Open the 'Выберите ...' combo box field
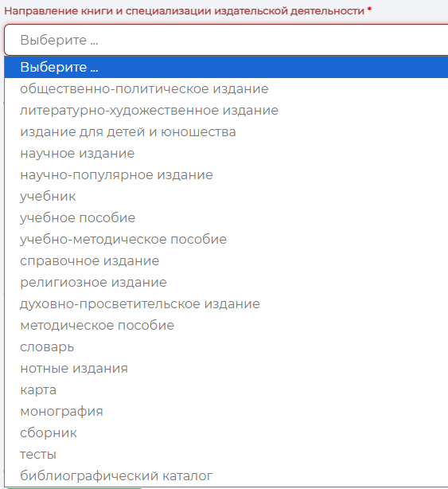This screenshot has width=448, height=489. (226, 40)
